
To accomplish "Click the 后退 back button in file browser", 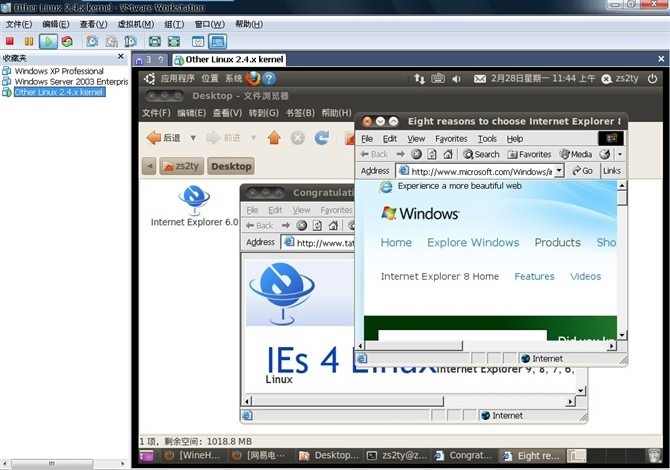I will click(163, 138).
